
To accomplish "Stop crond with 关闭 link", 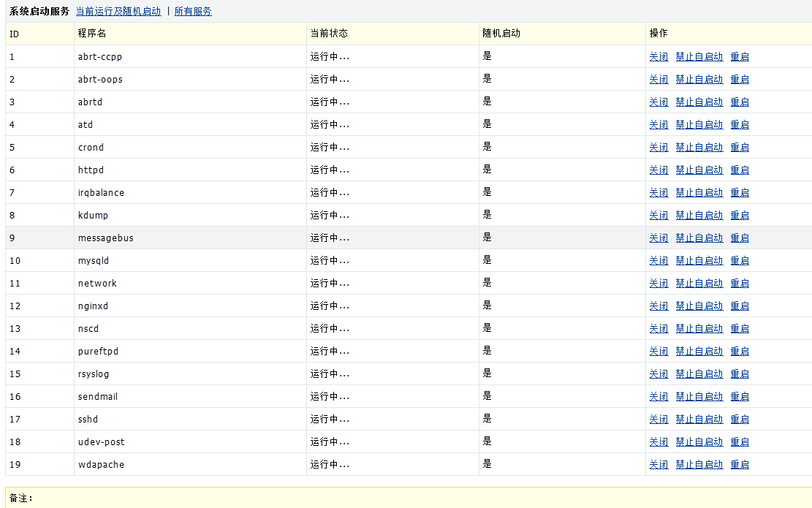I will click(659, 147).
